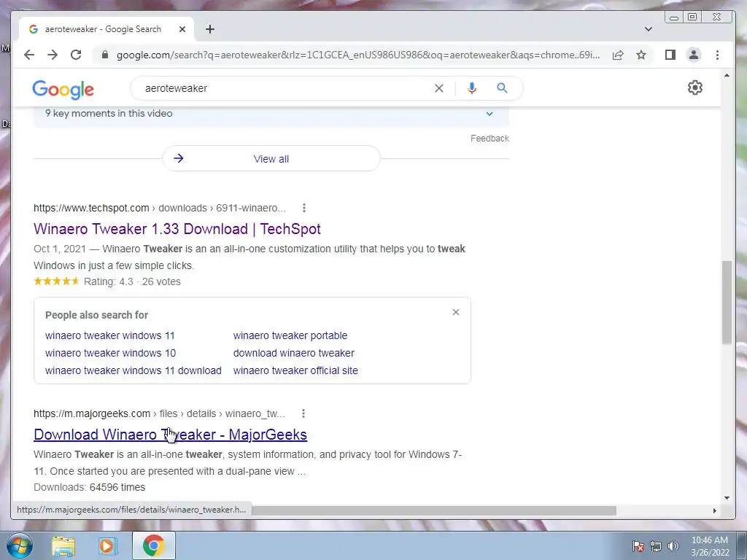747x560 pixels.
Task: Click https://www.techspot.com breadcrumb text
Action: 91,208
